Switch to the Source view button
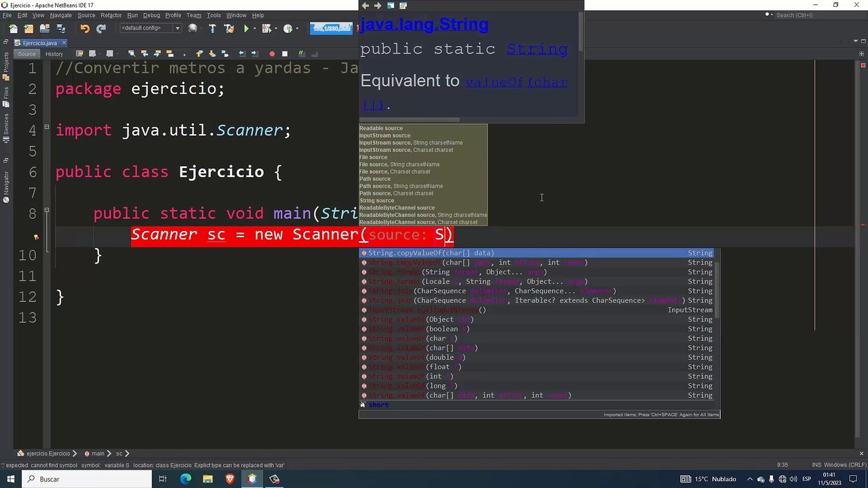Image resolution: width=868 pixels, height=488 pixels. 26,54
